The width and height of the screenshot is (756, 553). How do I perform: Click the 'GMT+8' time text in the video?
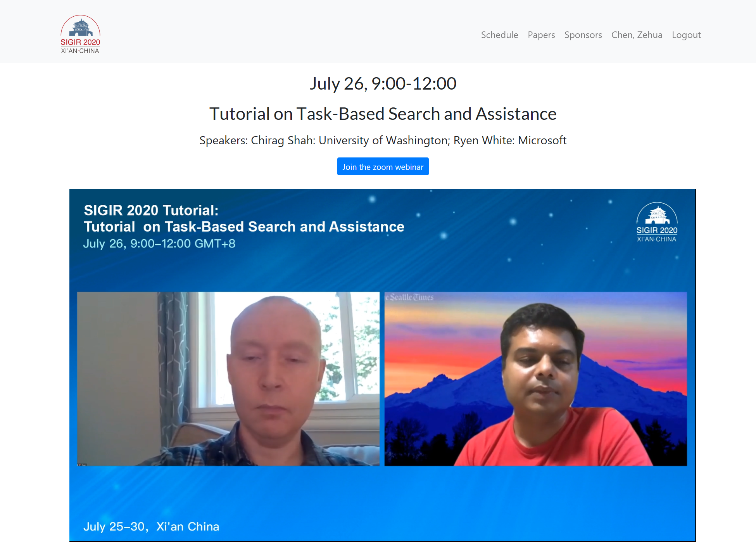tap(214, 244)
